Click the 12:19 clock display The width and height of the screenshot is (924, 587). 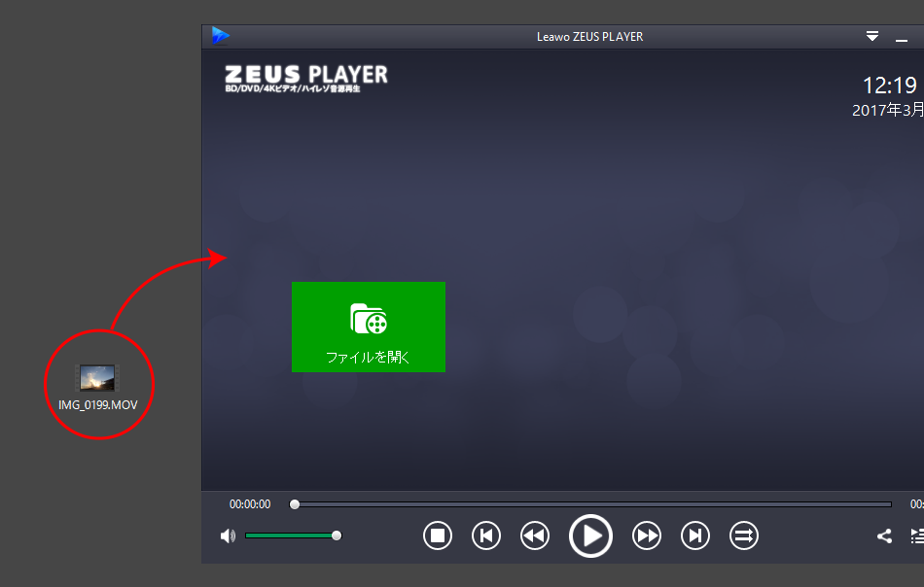click(889, 86)
